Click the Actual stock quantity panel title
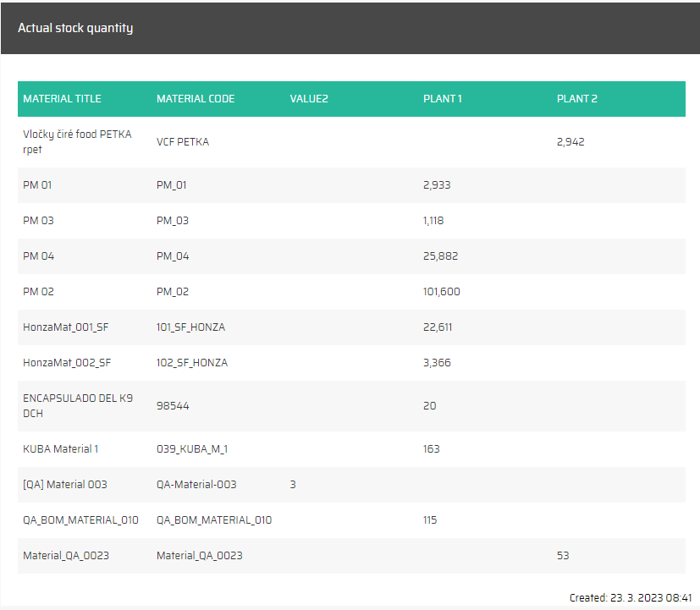Image resolution: width=700 pixels, height=610 pixels. [x=75, y=28]
